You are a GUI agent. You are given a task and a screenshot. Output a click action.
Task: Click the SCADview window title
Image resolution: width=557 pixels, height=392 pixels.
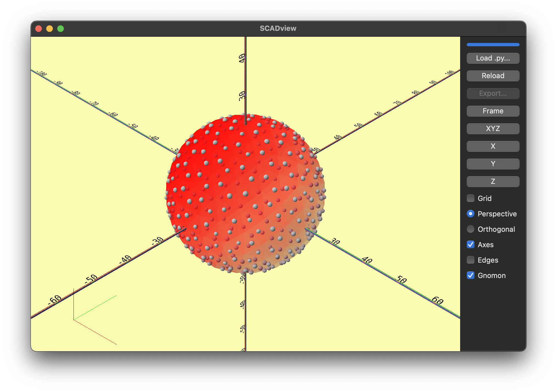[x=278, y=28]
